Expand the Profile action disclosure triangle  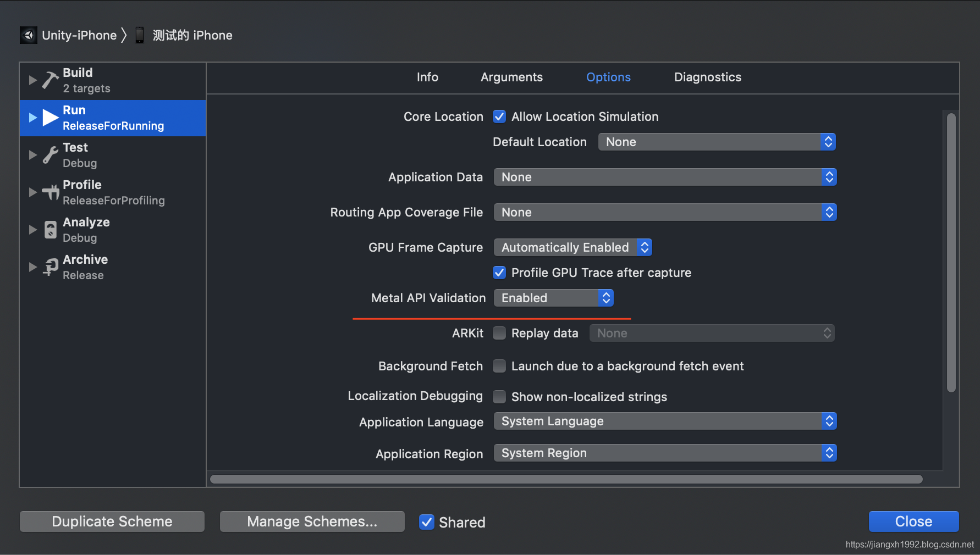click(33, 192)
